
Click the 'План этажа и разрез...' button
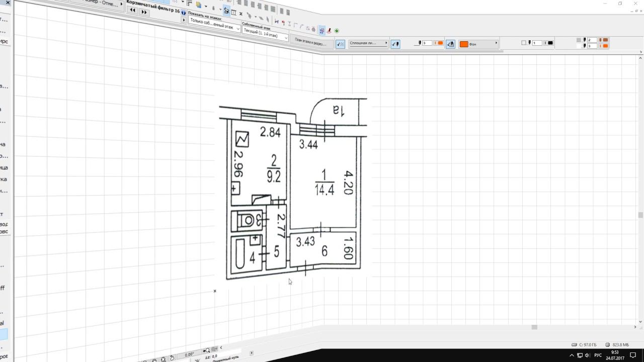point(310,42)
